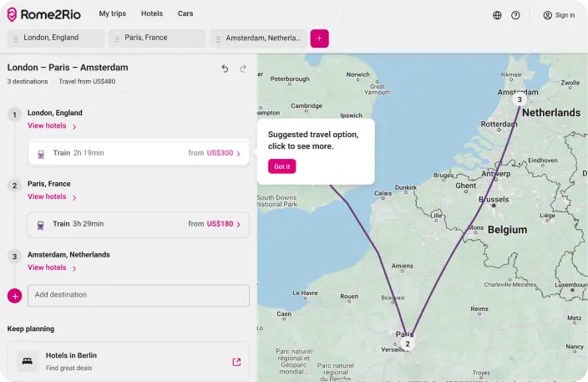Viewport: 588px width, 382px height.
Task: Open My trips menu
Action: click(x=113, y=13)
